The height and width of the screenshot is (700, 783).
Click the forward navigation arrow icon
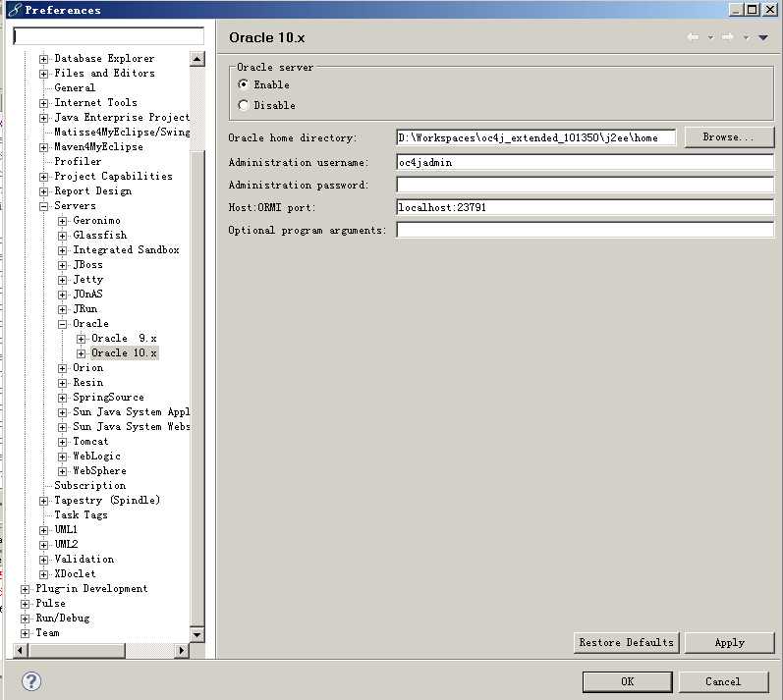click(x=728, y=37)
